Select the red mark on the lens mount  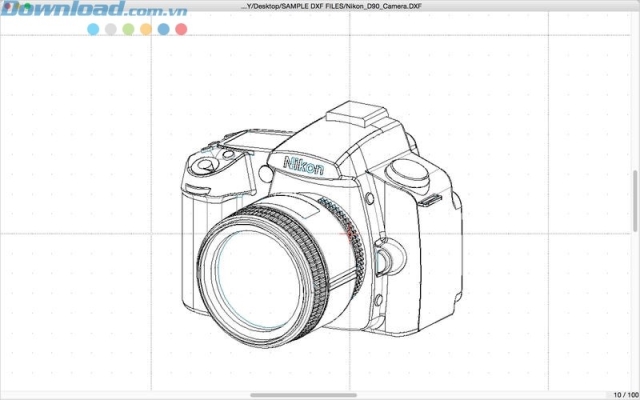349,236
